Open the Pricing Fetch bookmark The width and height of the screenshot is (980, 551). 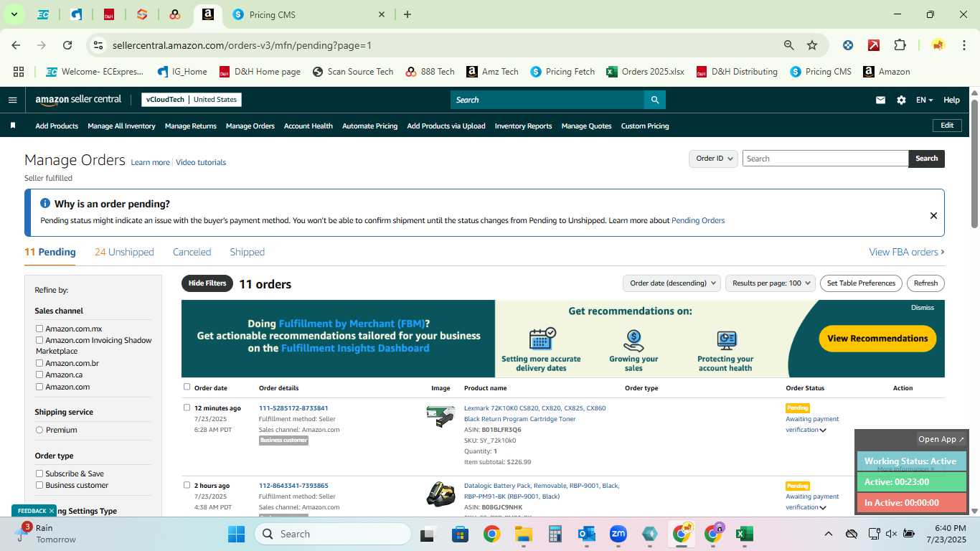[562, 72]
